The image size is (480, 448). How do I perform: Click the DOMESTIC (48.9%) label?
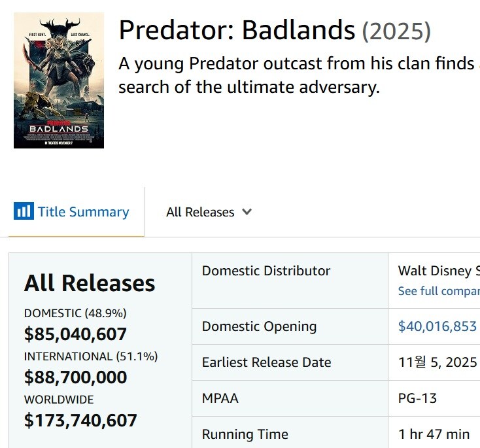coord(75,313)
